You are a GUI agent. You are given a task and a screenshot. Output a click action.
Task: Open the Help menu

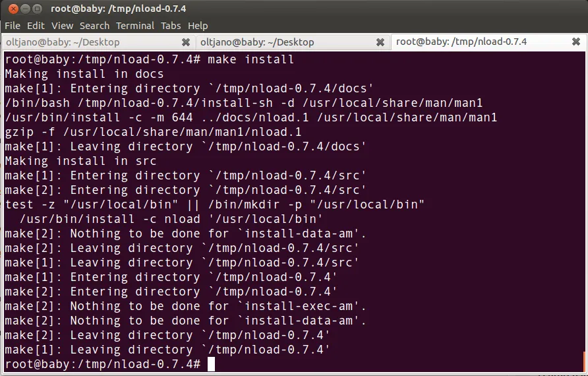[x=198, y=26]
